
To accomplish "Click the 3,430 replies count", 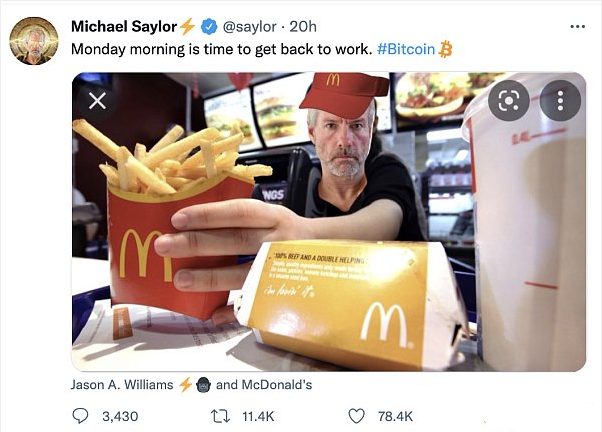I will (120, 416).
